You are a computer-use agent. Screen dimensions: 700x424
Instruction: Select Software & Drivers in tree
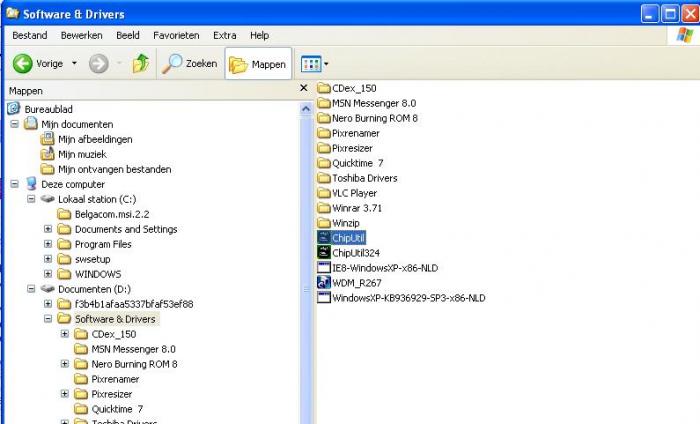(115, 319)
